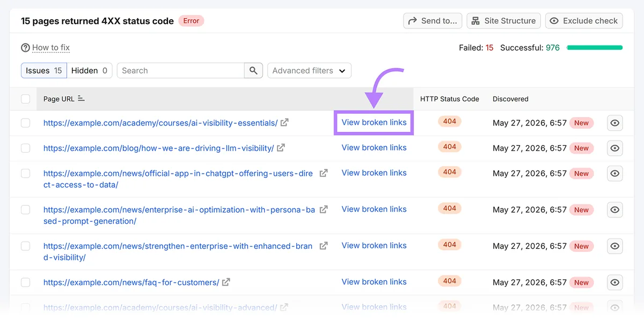The image size is (644, 320).
Task: View broken links for enterprise-ai-optimization page
Action: tap(374, 209)
